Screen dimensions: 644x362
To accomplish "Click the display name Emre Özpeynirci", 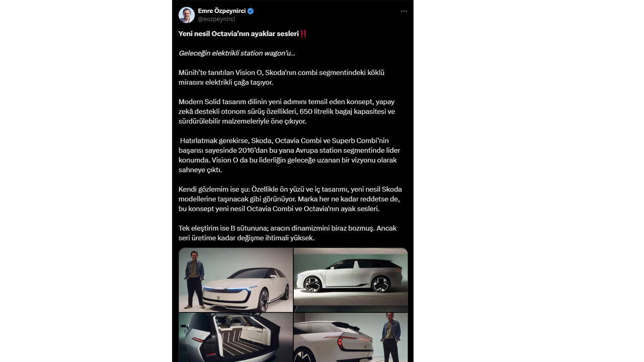I will coord(222,11).
